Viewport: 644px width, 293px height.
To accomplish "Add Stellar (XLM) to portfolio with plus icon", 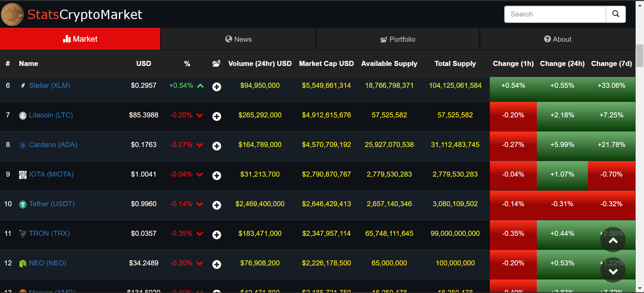I will (x=217, y=87).
